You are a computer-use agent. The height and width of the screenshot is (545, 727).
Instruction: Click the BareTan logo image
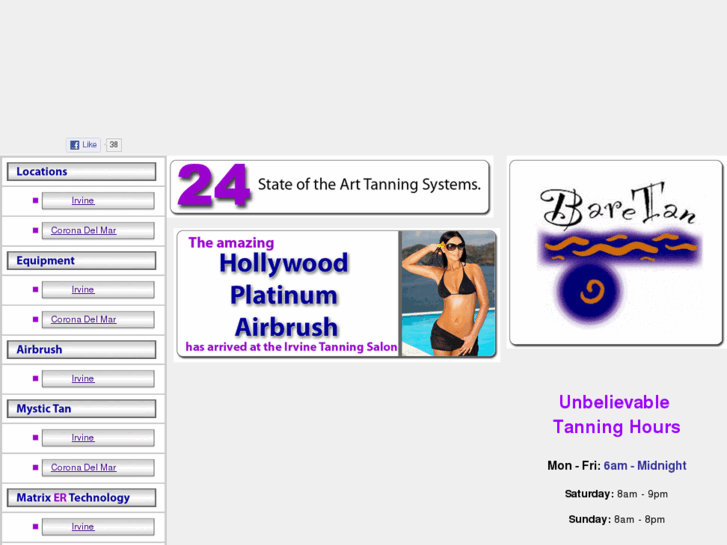616,253
